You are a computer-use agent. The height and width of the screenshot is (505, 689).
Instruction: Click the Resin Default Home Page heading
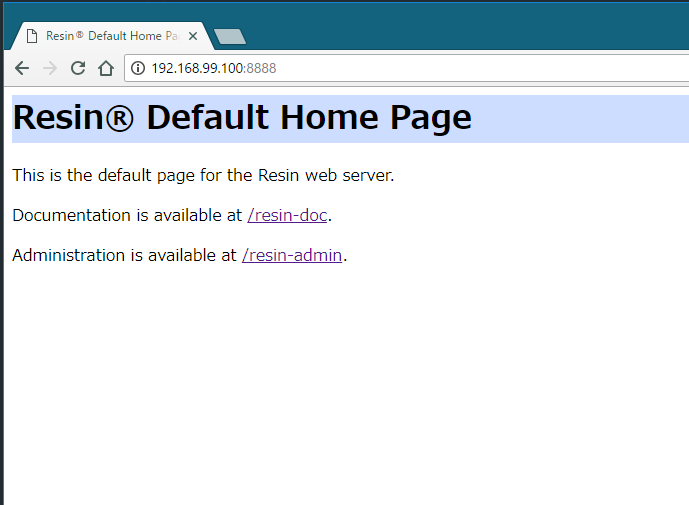point(242,118)
